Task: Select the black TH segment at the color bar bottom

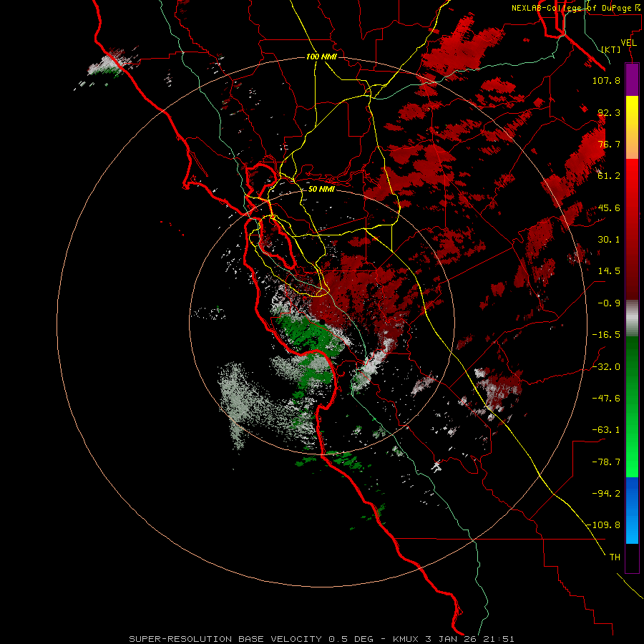Action: 632,557
